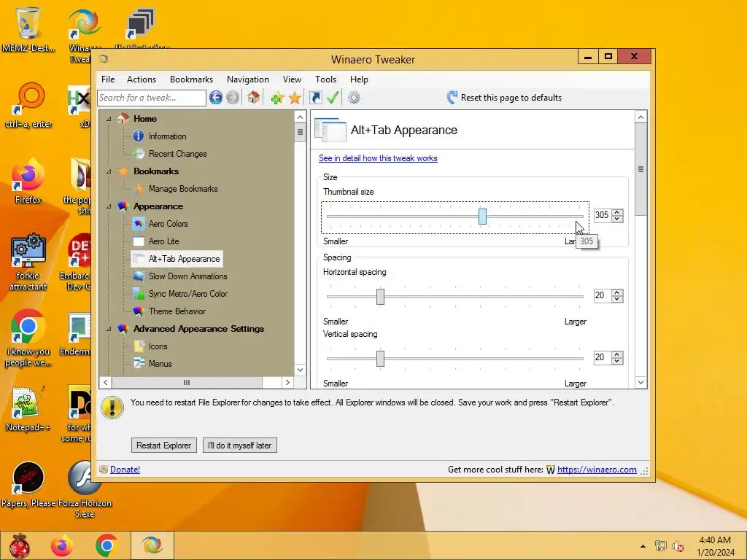
Task: Click the Search for a tweak field
Action: pyautogui.click(x=152, y=98)
